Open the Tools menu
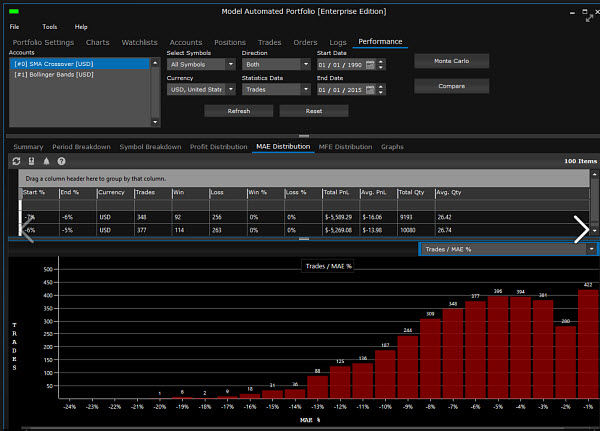Image resolution: width=600 pixels, height=431 pixels. pos(50,27)
